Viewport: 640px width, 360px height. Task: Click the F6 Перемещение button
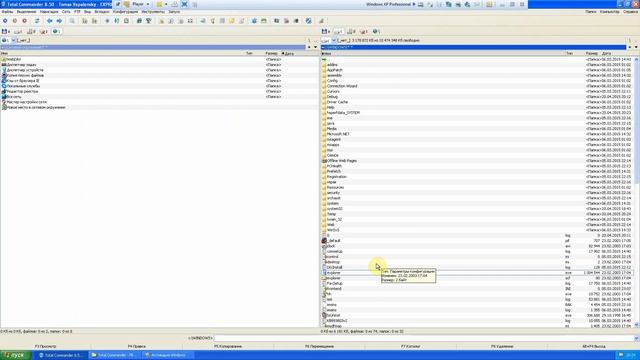[320, 346]
